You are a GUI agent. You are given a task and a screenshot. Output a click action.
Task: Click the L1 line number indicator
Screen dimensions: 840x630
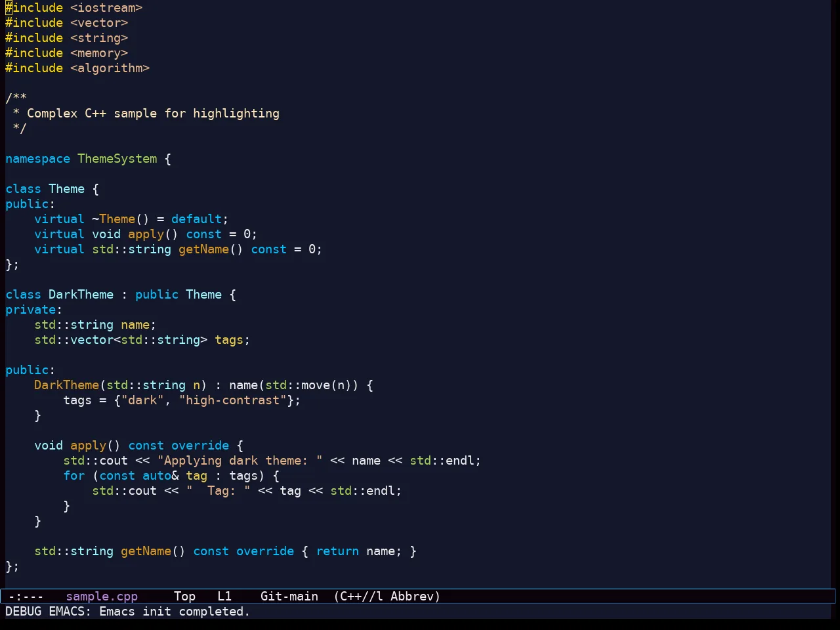pos(224,597)
